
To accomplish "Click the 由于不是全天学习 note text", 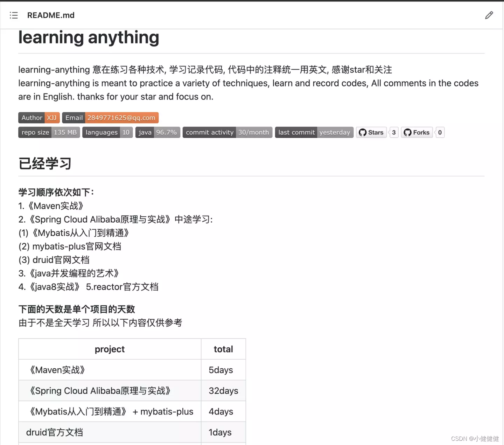I will pos(100,323).
